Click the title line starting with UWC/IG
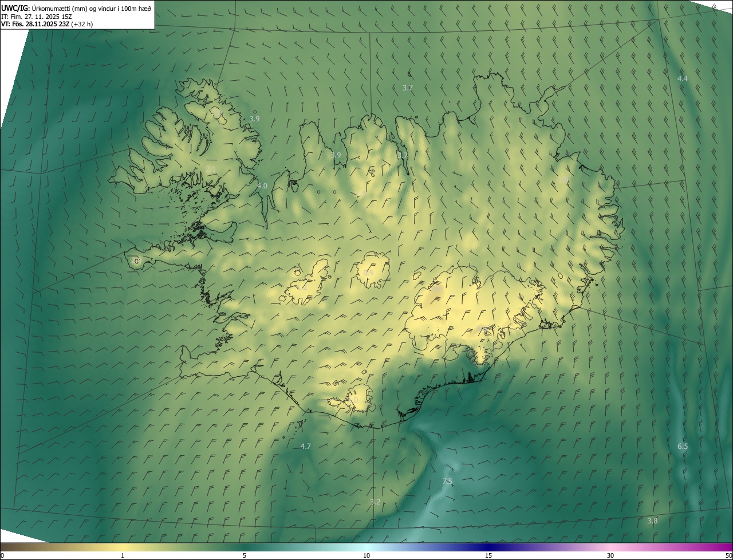Screen dimensions: 733x560 [76, 7]
